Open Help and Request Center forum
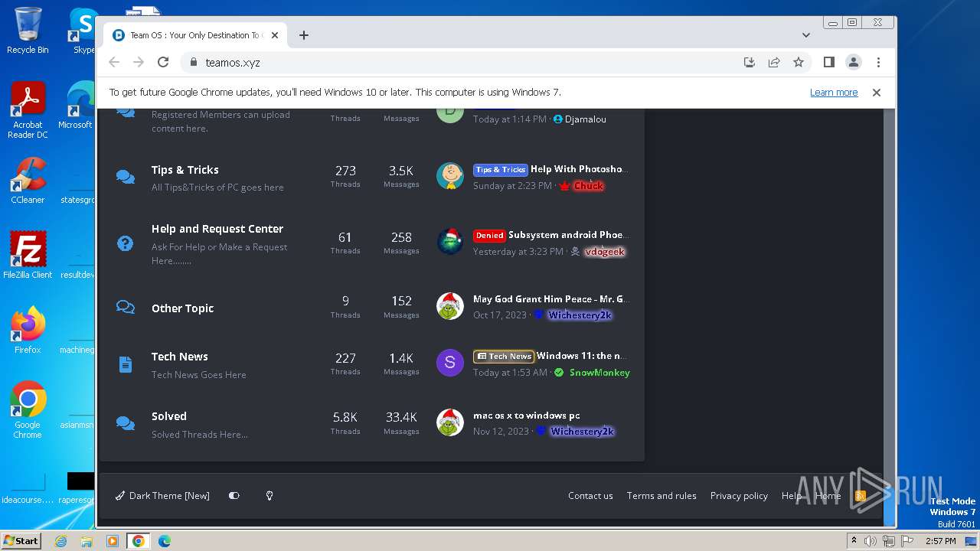980x551 pixels. click(217, 229)
